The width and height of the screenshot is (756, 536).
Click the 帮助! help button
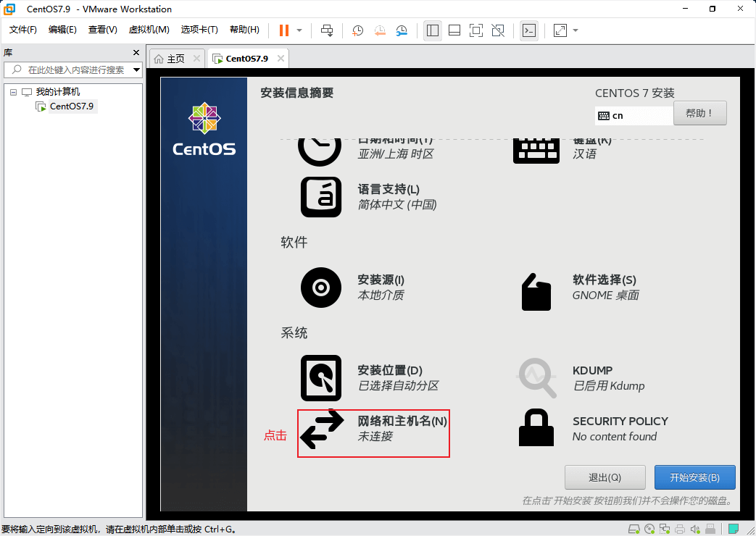click(x=699, y=113)
